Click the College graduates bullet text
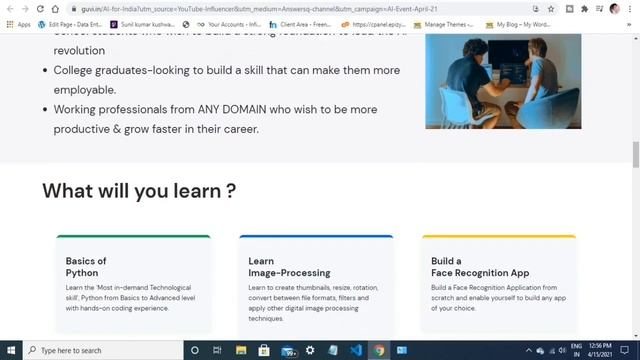This screenshot has width=640, height=360. 227,80
